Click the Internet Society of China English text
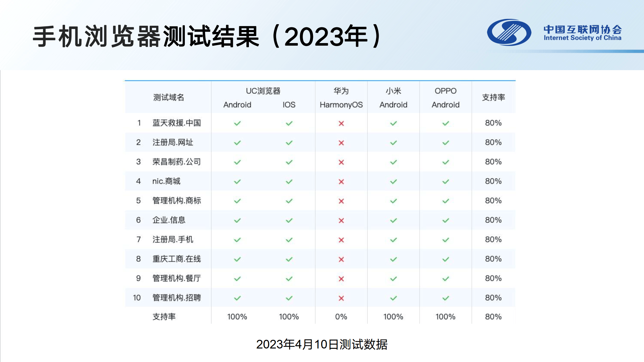 pyautogui.click(x=582, y=38)
